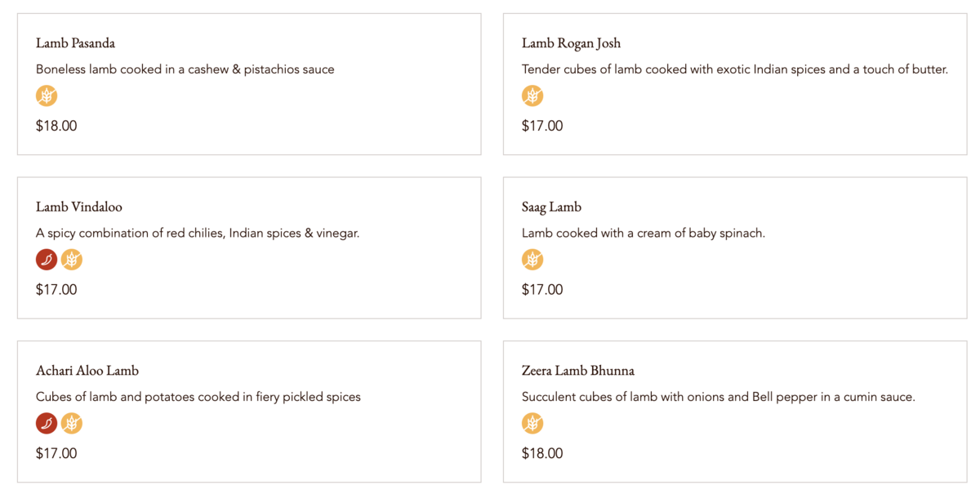Click the Saag Lamb description text
Screen dimensions: 980x494
(x=644, y=233)
